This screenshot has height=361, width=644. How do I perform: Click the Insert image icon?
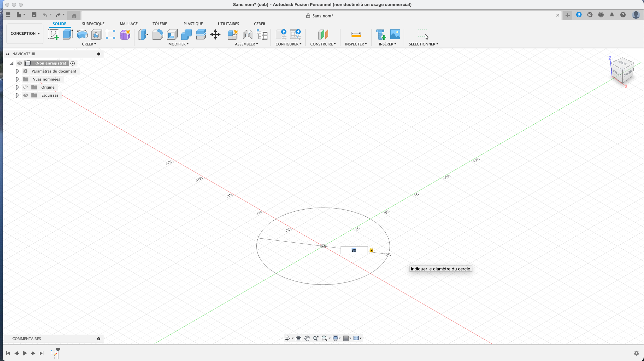pos(395,34)
